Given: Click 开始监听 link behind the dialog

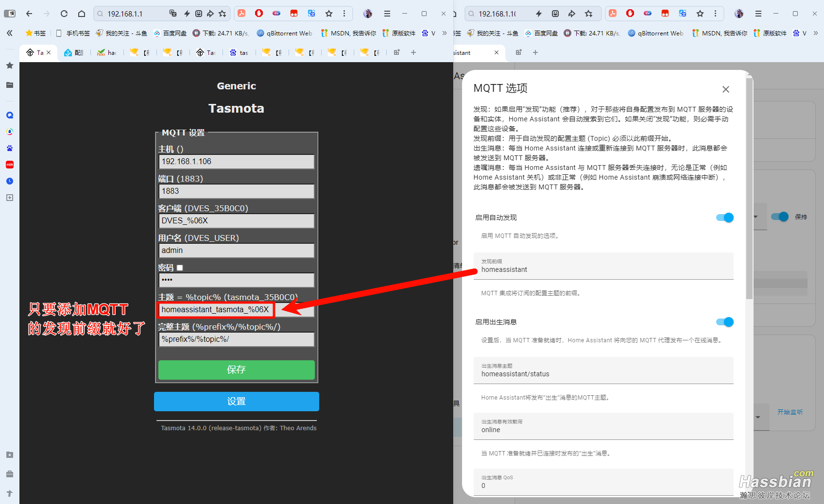Looking at the screenshot, I should click(x=790, y=412).
